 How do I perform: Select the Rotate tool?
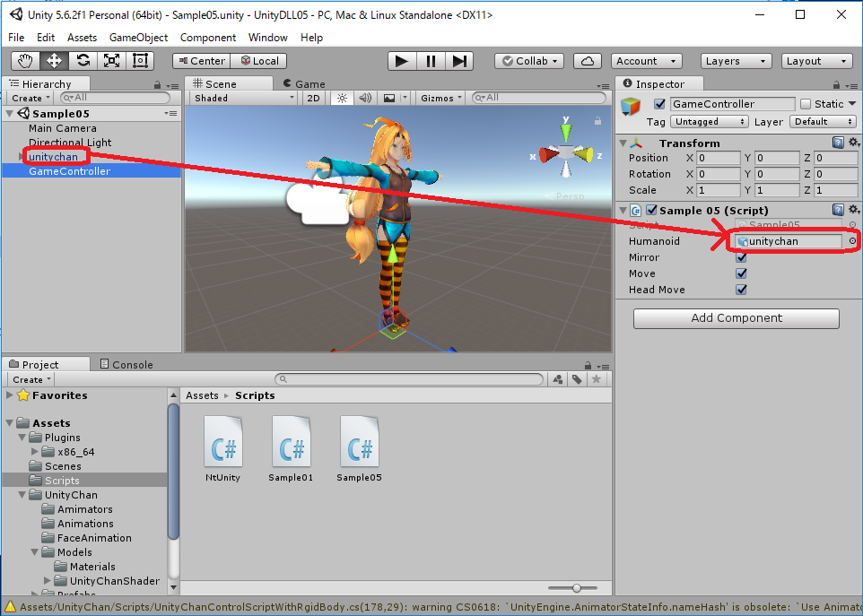coord(83,61)
